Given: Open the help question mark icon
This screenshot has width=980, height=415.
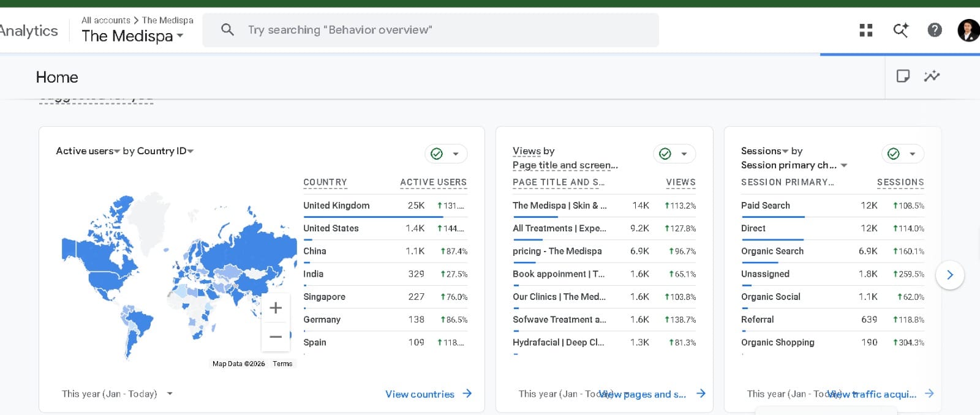Looking at the screenshot, I should click(935, 29).
